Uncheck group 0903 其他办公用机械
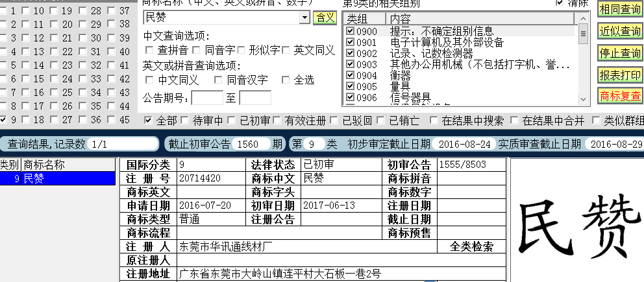Viewport: 644px width, 282px height. tap(350, 64)
